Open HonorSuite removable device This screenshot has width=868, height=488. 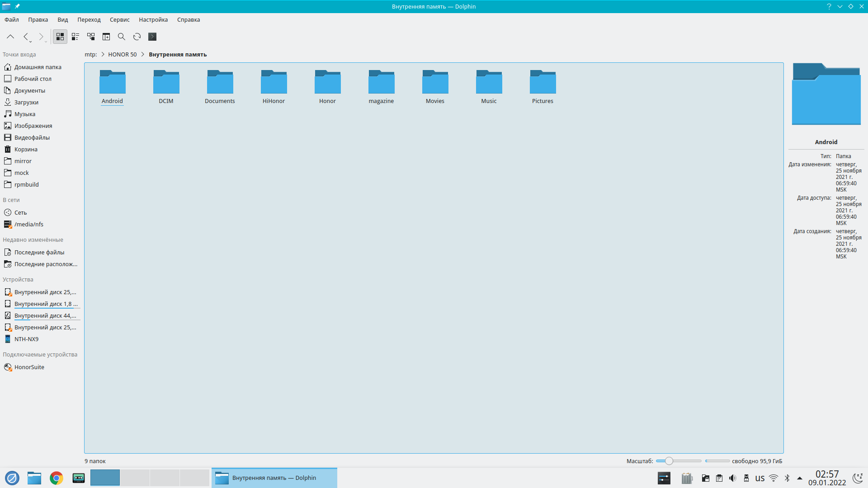pyautogui.click(x=29, y=367)
